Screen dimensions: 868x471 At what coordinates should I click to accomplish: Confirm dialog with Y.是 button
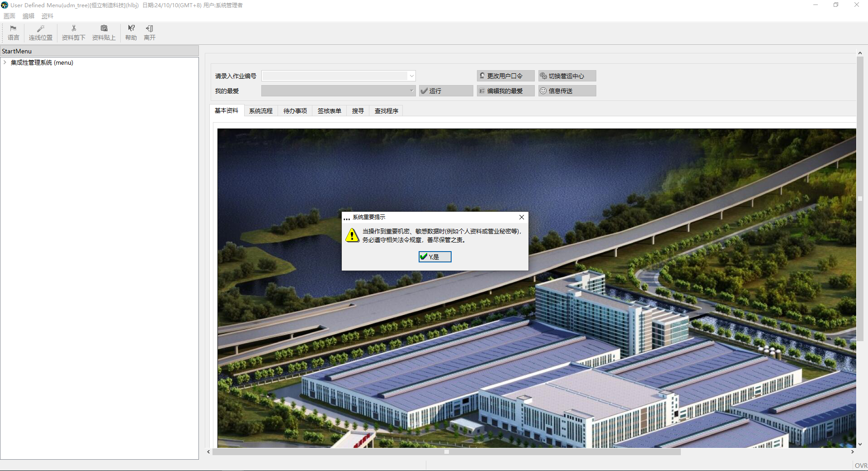(435, 257)
